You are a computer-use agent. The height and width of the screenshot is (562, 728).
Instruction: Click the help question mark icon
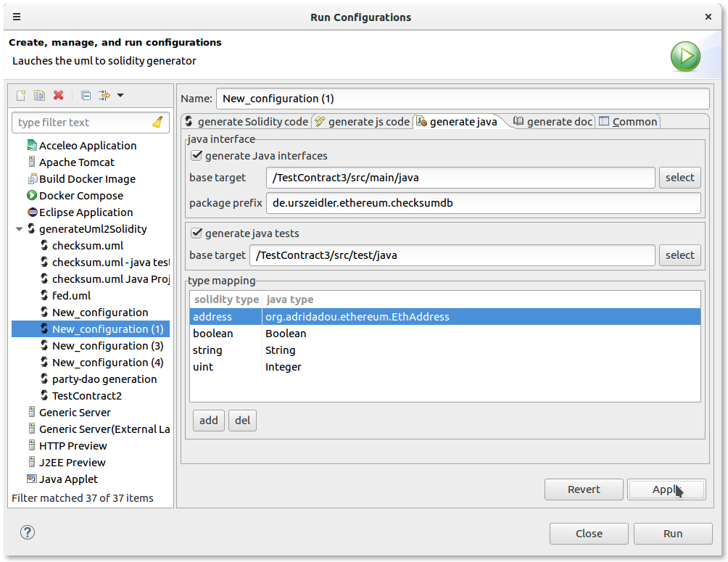click(x=28, y=532)
